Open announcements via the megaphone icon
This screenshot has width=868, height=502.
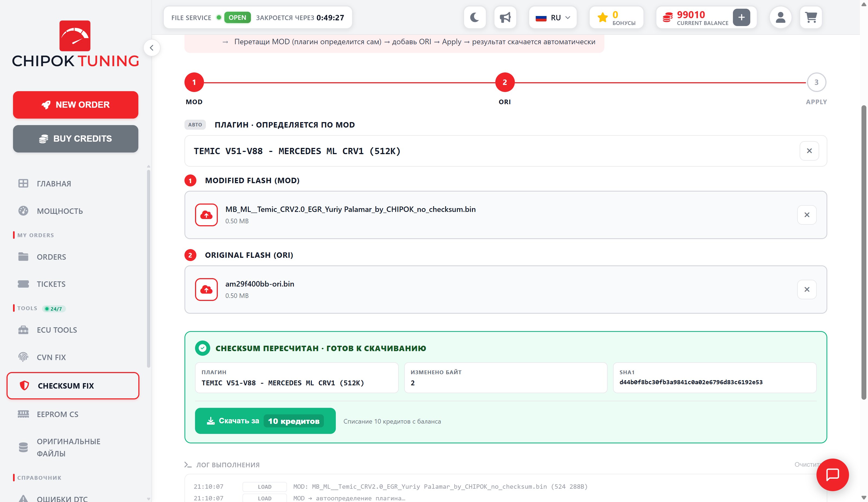coord(505,17)
